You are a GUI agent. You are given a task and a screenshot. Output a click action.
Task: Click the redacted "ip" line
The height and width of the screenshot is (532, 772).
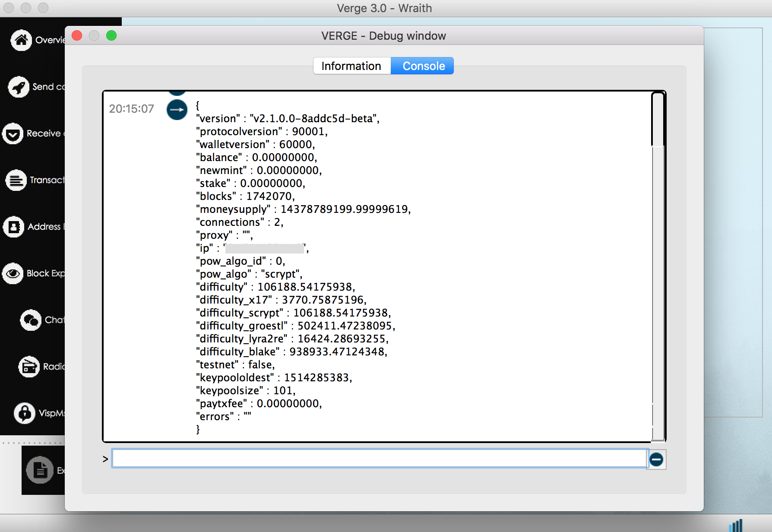click(253, 248)
